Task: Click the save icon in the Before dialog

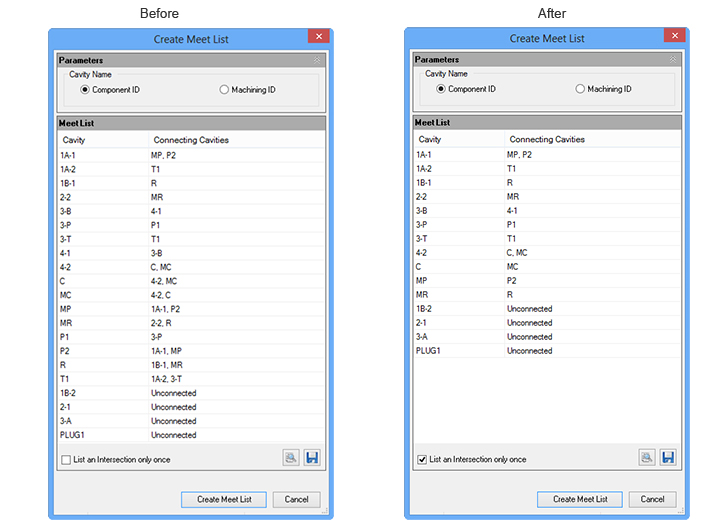Action: (x=312, y=458)
